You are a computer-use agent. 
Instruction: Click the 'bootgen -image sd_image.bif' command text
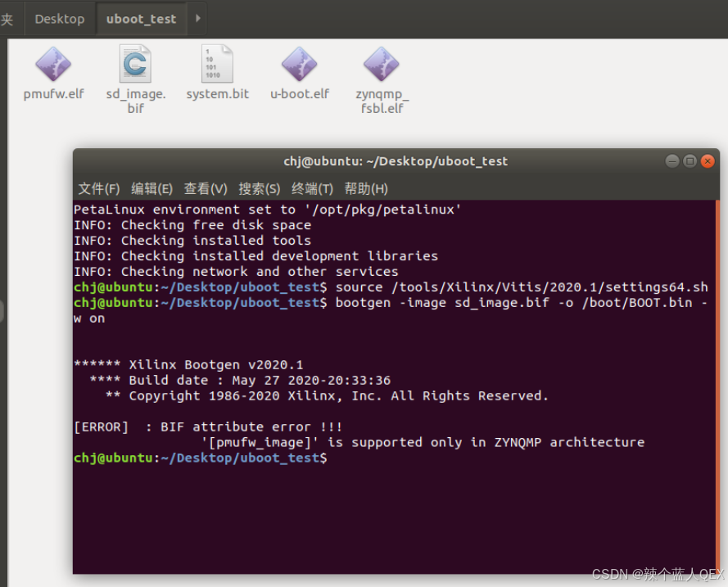point(442,303)
